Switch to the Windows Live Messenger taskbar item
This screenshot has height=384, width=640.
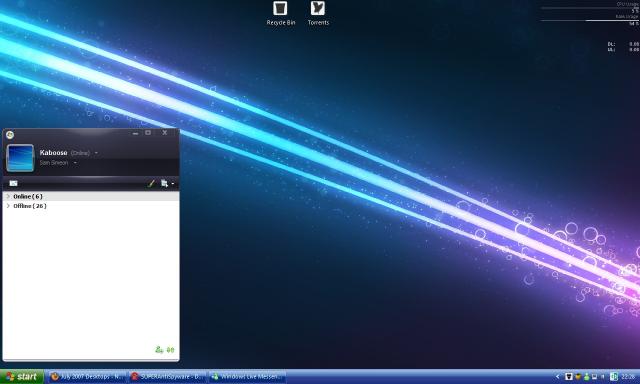248,377
